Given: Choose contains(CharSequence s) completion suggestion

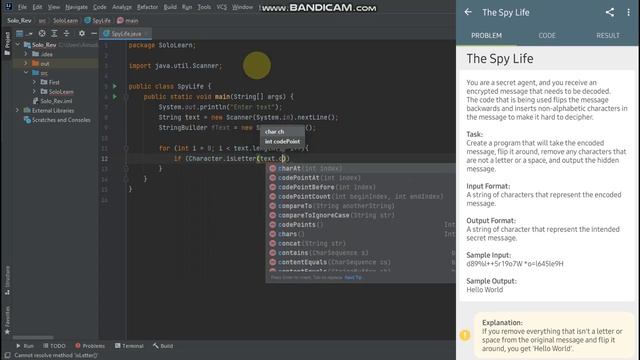Looking at the screenshot, I should 360,253.
